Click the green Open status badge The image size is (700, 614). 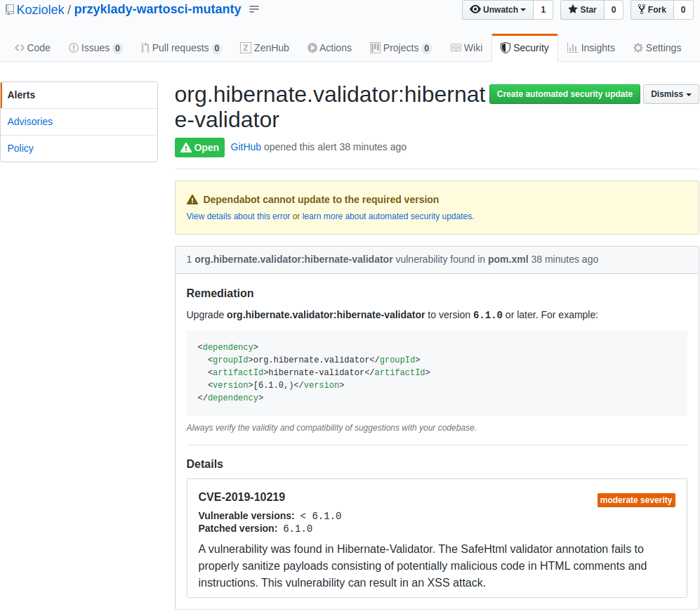coord(199,148)
